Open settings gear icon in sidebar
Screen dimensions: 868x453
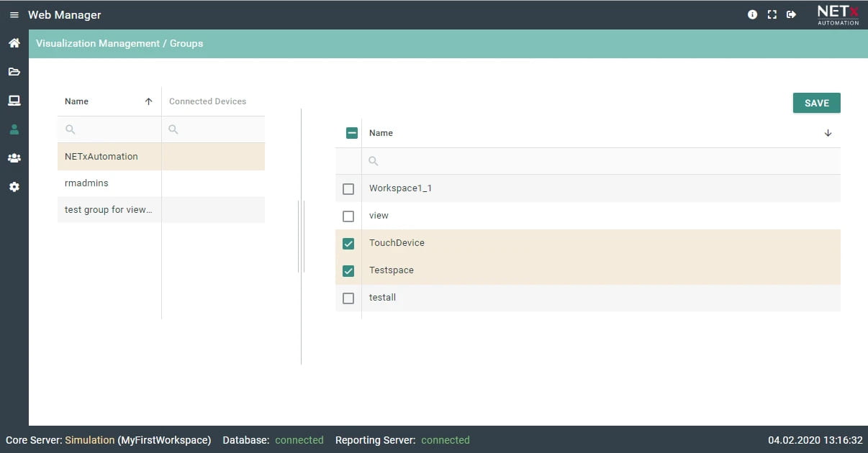(14, 187)
